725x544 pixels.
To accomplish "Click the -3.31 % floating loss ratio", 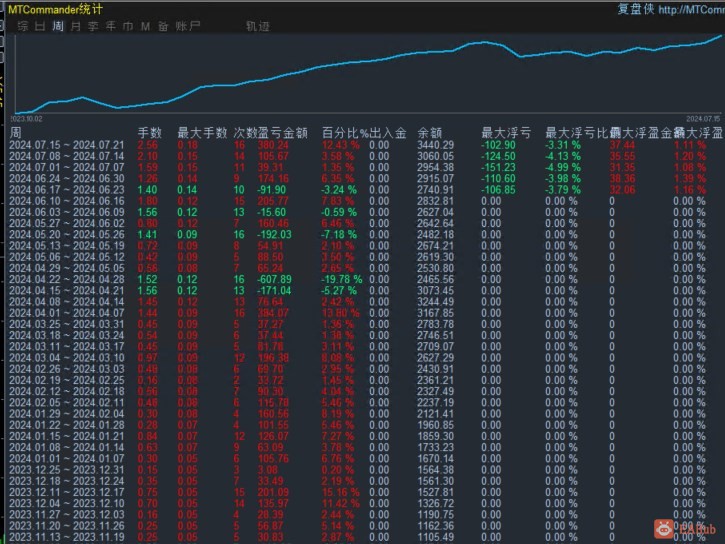I will [x=563, y=145].
